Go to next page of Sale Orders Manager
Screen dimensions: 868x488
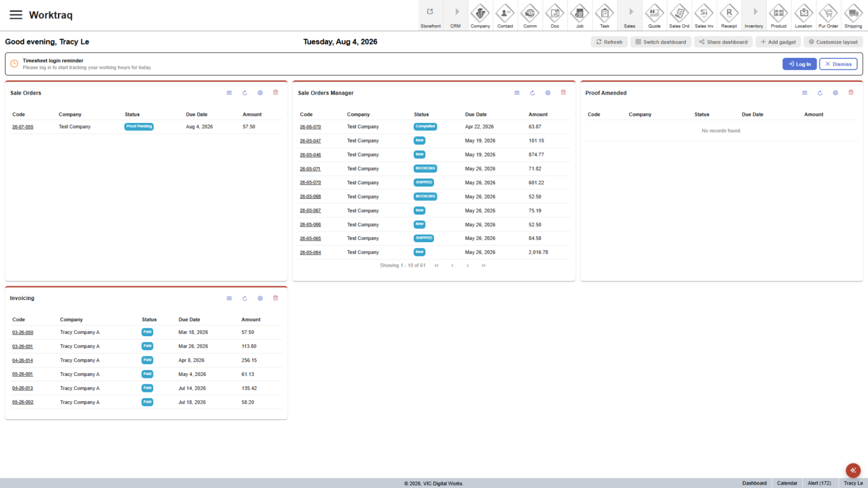[468, 265]
